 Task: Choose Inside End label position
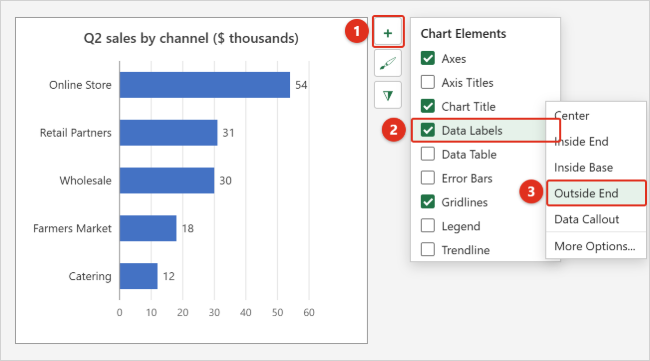596,141
